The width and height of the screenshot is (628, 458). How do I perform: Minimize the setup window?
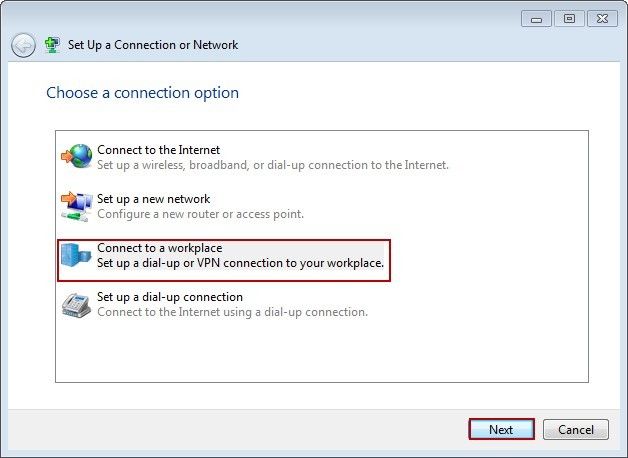(537, 19)
